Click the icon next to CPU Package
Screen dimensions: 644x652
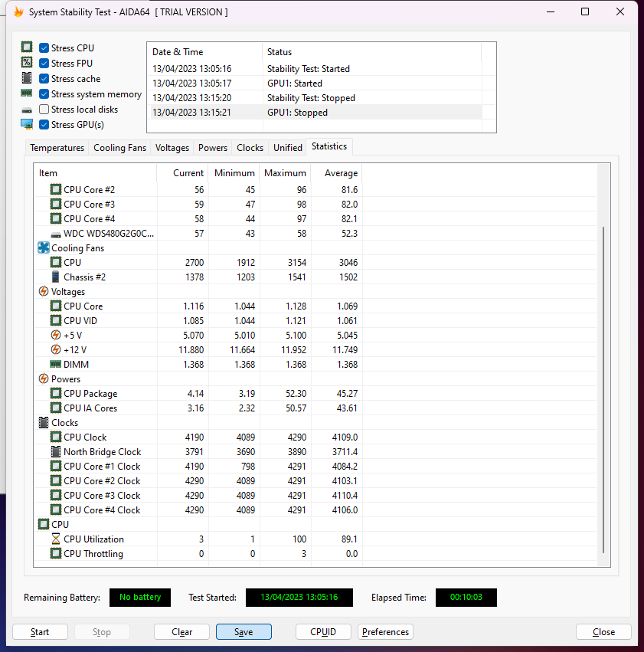pyautogui.click(x=56, y=393)
